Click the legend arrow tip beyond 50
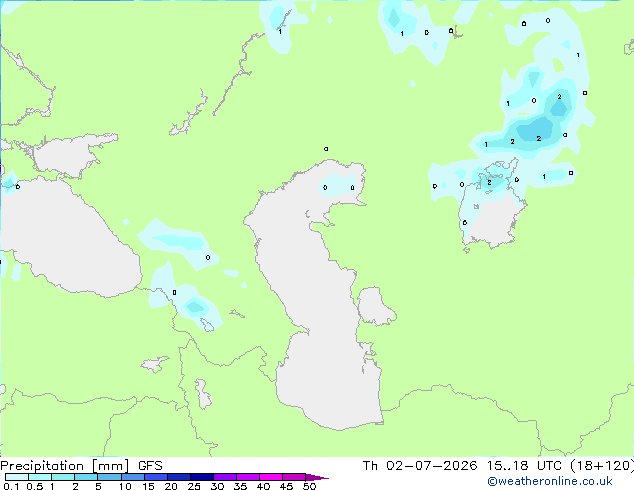 [x=317, y=477]
